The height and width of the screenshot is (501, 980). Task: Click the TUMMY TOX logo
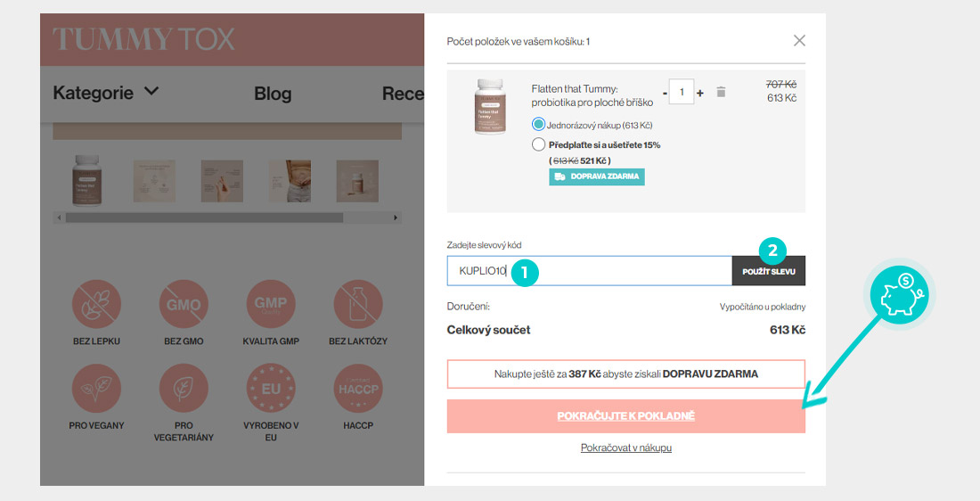(143, 39)
